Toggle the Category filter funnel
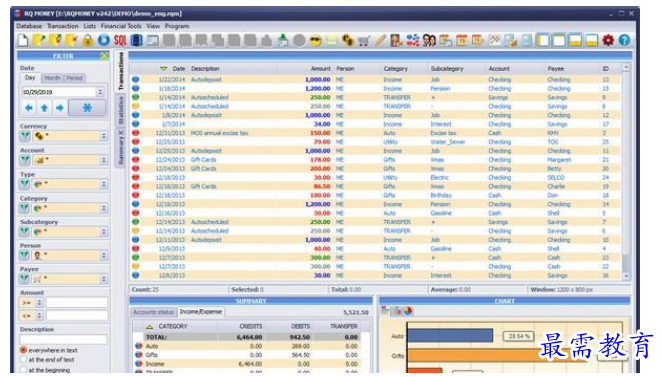The height and width of the screenshot is (377, 662). tap(25, 208)
